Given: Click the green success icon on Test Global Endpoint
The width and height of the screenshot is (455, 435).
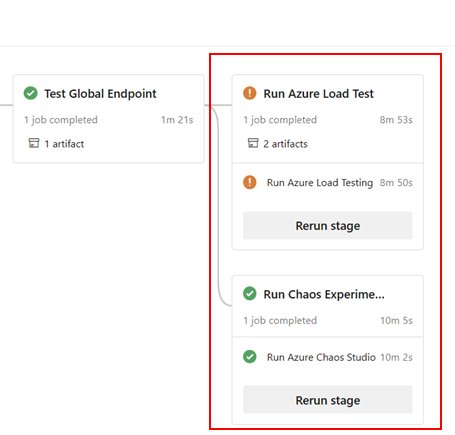Looking at the screenshot, I should click(31, 93).
